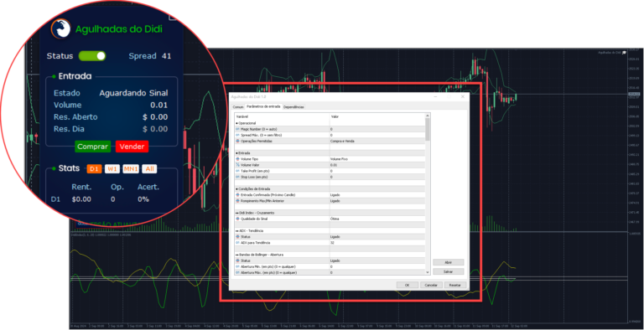Click the panel Volume value 0.01

point(159,105)
